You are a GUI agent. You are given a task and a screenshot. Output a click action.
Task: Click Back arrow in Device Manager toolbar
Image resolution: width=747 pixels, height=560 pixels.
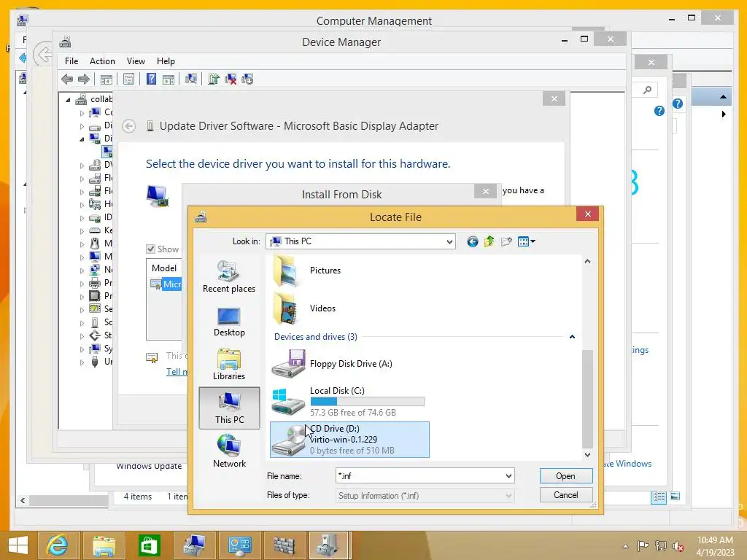coord(67,79)
